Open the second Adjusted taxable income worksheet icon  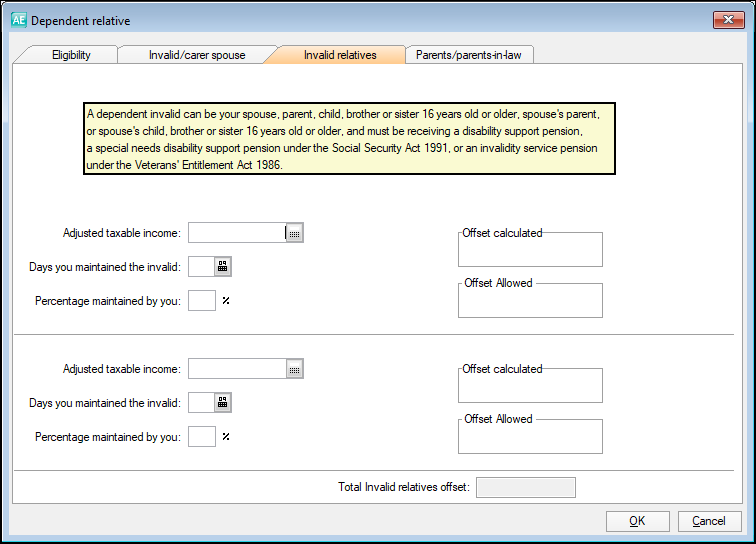[x=294, y=369]
